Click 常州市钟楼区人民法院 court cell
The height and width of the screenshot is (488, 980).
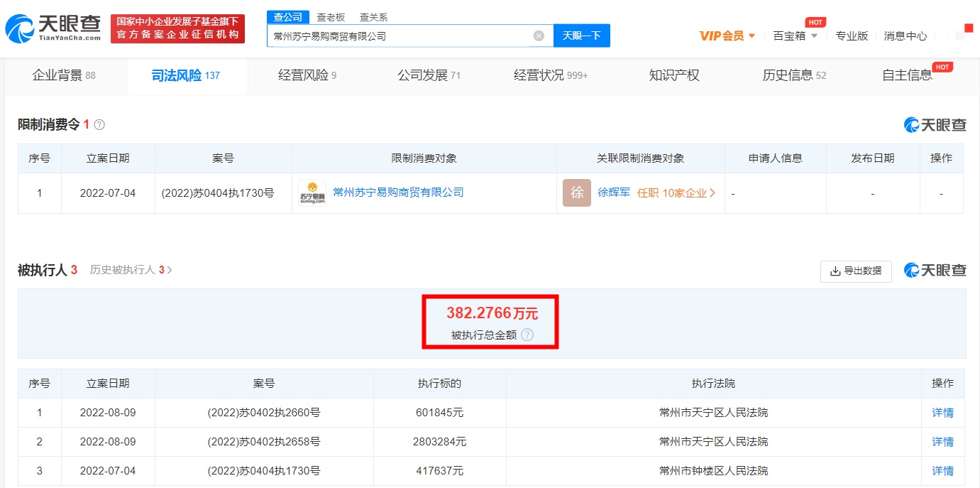(714, 471)
